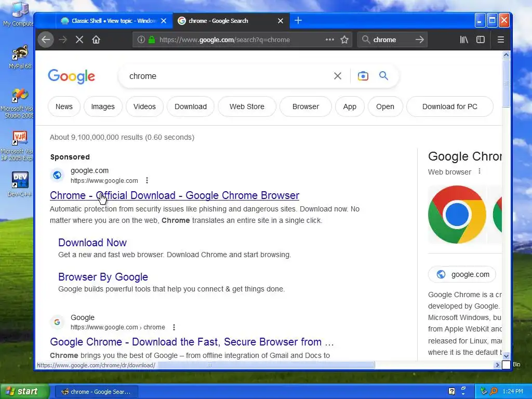This screenshot has height=399, width=532.
Task: Go back using the browser back arrow
Action: (46, 39)
